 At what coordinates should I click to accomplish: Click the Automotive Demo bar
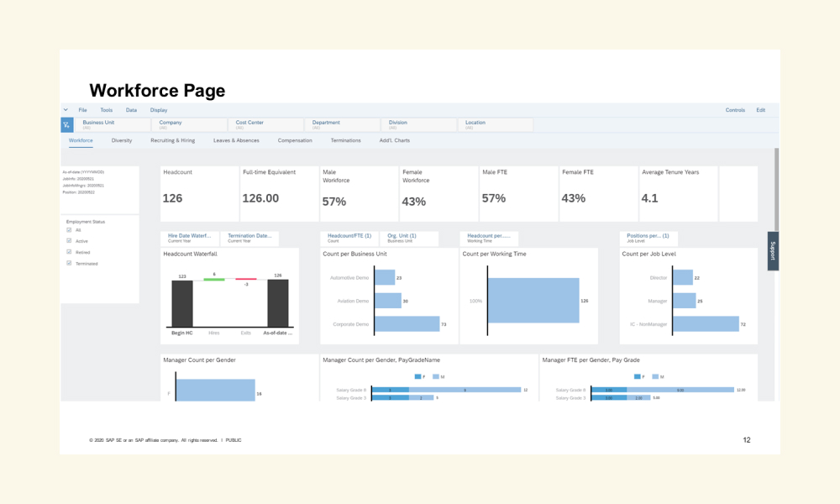[x=385, y=277]
